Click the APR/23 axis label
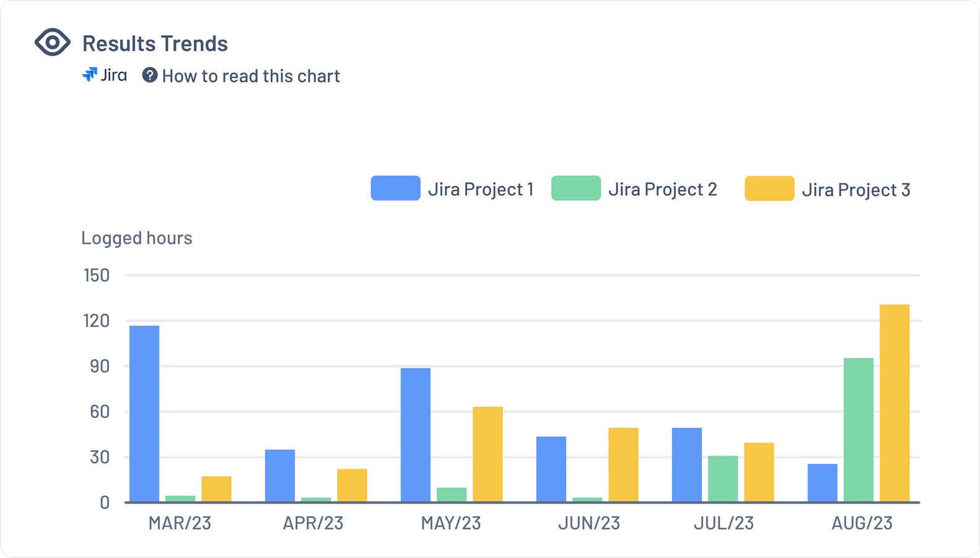Image resolution: width=980 pixels, height=558 pixels. click(x=313, y=523)
